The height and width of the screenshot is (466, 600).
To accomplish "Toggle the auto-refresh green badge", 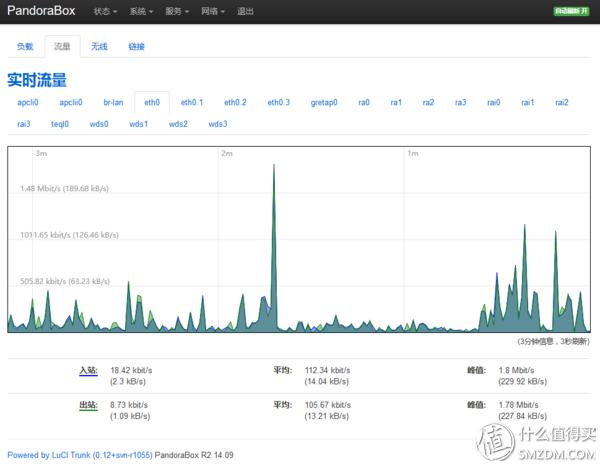I will tap(571, 11).
